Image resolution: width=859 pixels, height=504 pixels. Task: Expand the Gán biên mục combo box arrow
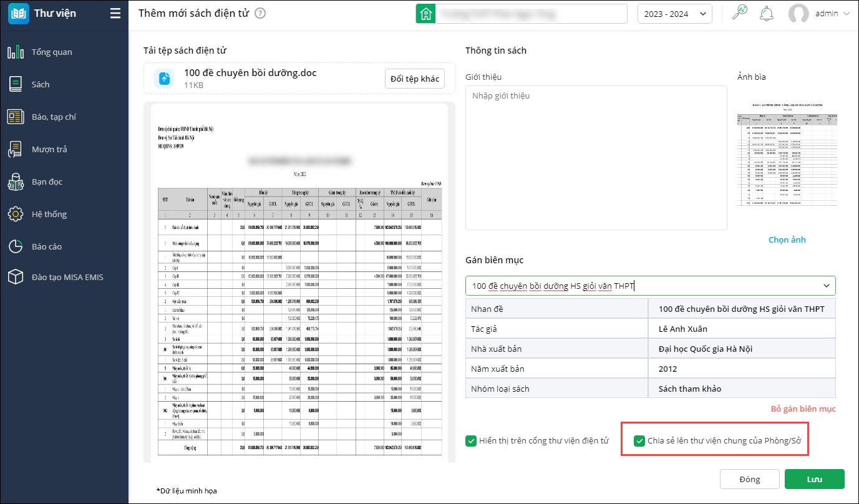tap(827, 286)
